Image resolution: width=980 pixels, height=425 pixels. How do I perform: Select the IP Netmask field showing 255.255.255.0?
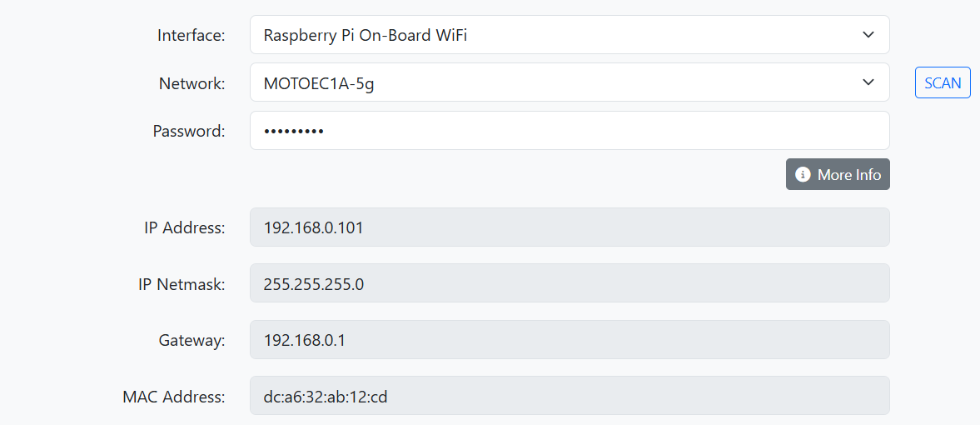(570, 282)
